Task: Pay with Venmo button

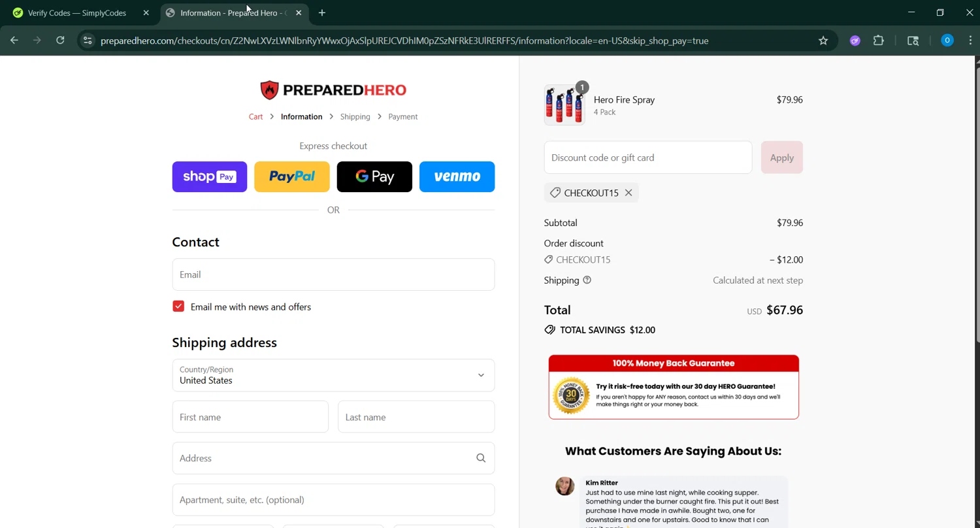Action: [457, 176]
